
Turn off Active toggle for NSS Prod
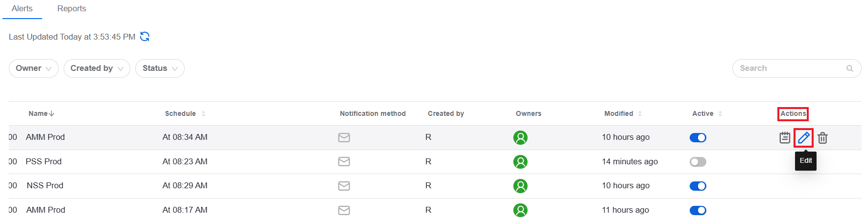coord(698,186)
